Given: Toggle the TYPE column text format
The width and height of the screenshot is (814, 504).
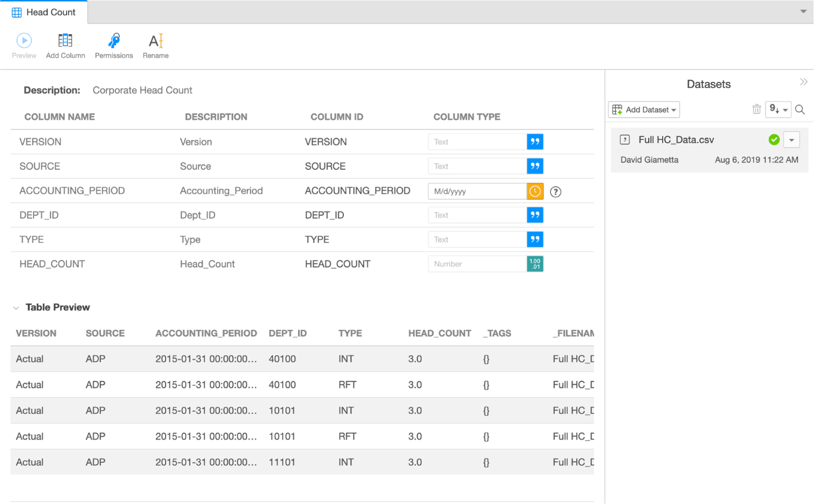Looking at the screenshot, I should tap(534, 239).
